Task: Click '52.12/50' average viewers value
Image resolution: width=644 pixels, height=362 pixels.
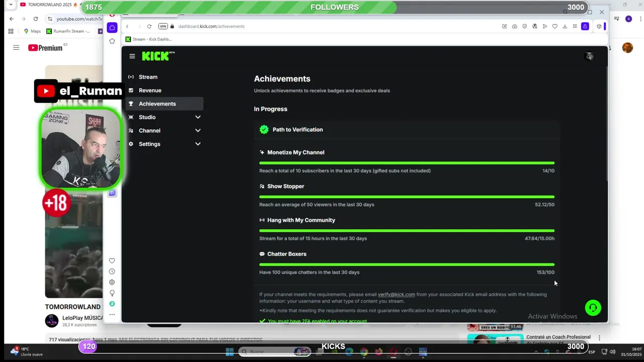Action: click(544, 205)
